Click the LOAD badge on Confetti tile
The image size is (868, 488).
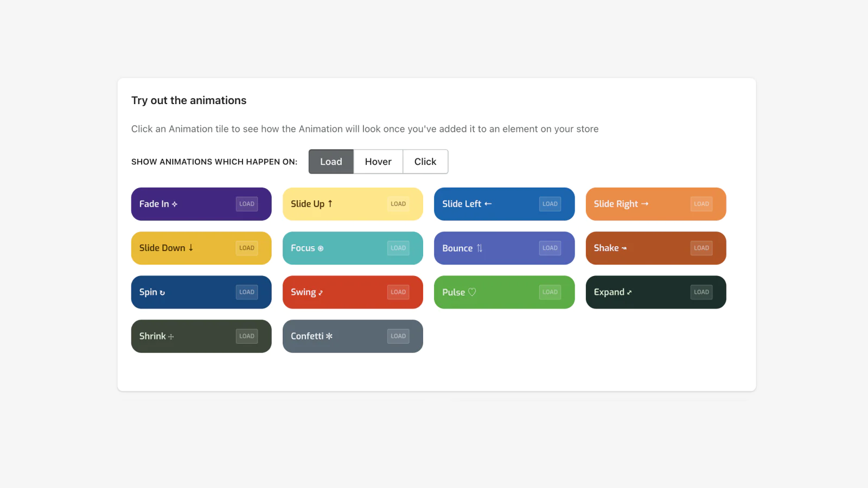(x=398, y=336)
